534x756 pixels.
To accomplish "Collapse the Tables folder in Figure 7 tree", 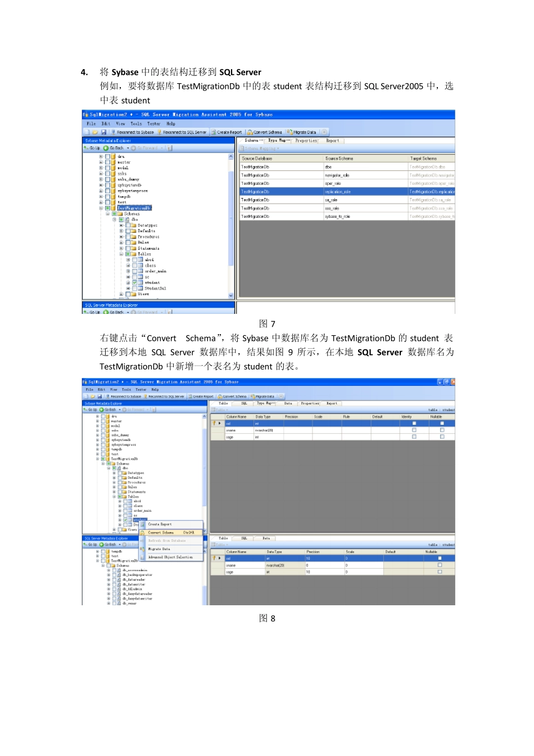I will 121,254.
